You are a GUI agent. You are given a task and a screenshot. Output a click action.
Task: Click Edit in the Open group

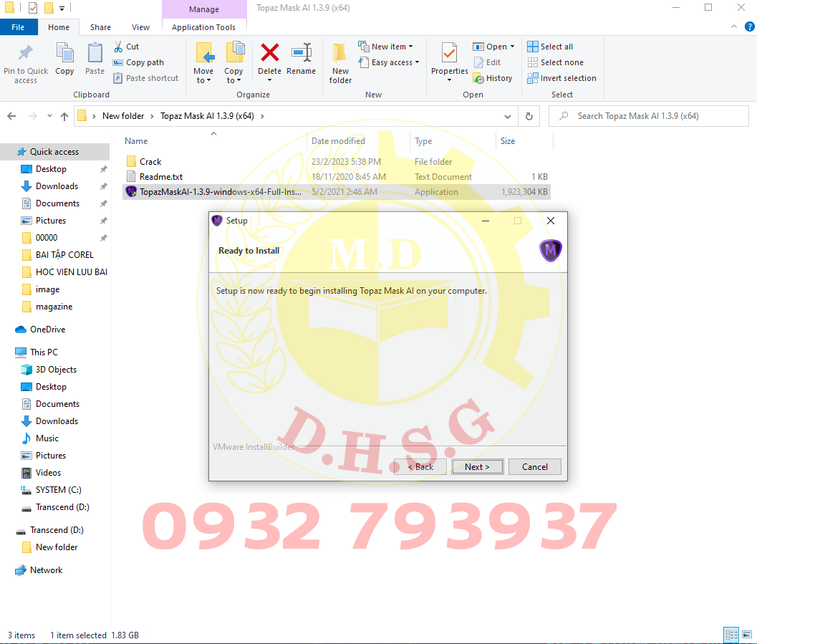487,62
